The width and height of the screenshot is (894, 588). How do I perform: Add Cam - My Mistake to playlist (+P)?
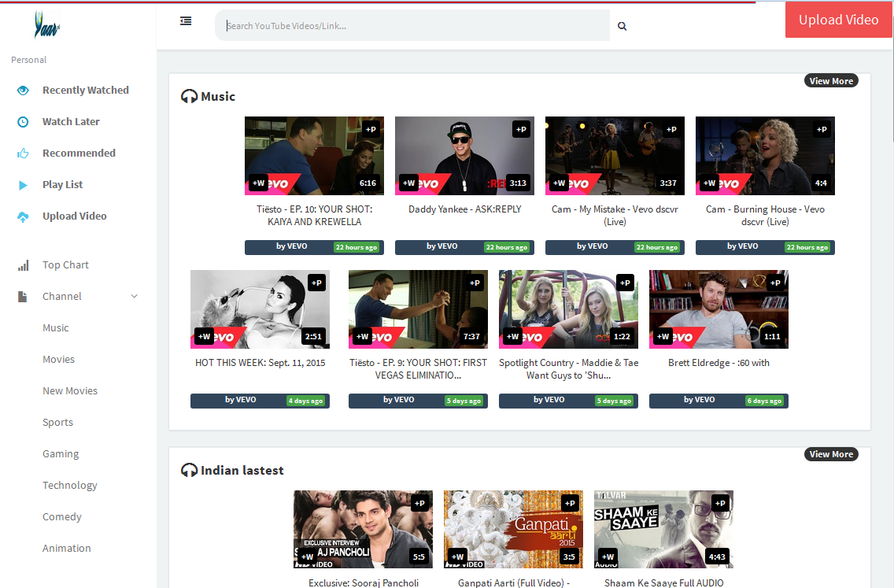tap(671, 129)
